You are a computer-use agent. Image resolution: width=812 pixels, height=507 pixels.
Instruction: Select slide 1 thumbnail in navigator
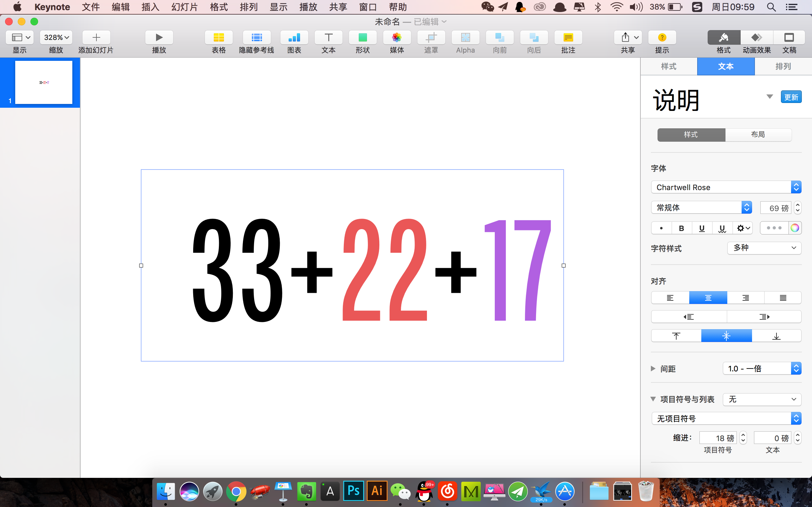pyautogui.click(x=44, y=82)
